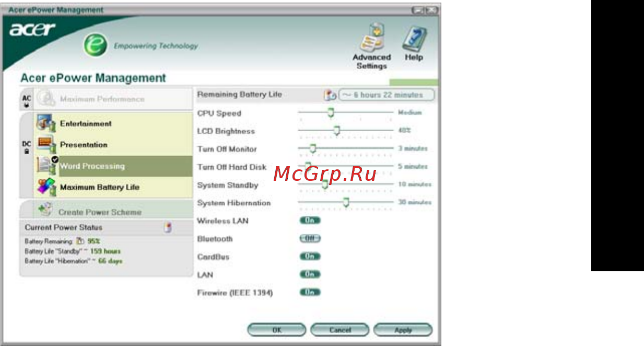The height and width of the screenshot is (346, 644).
Task: Select the Maximum Battery Life profile
Action: coord(114,187)
